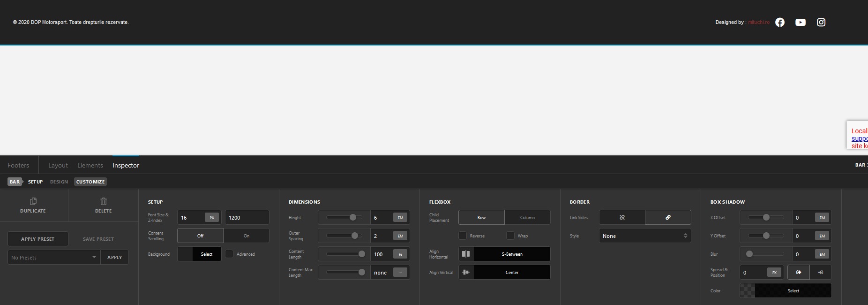Toggle EM unit for Blur
The width and height of the screenshot is (868, 305).
(x=822, y=254)
